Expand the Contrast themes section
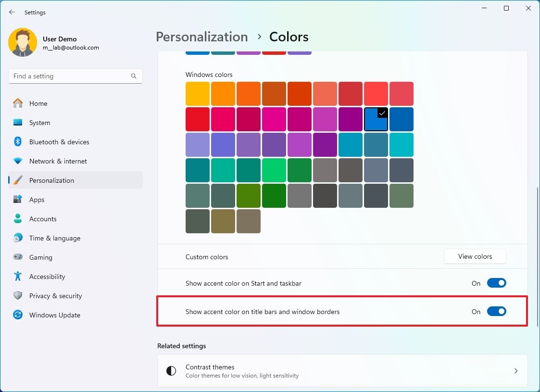This screenshot has width=540, height=392. tap(342, 370)
